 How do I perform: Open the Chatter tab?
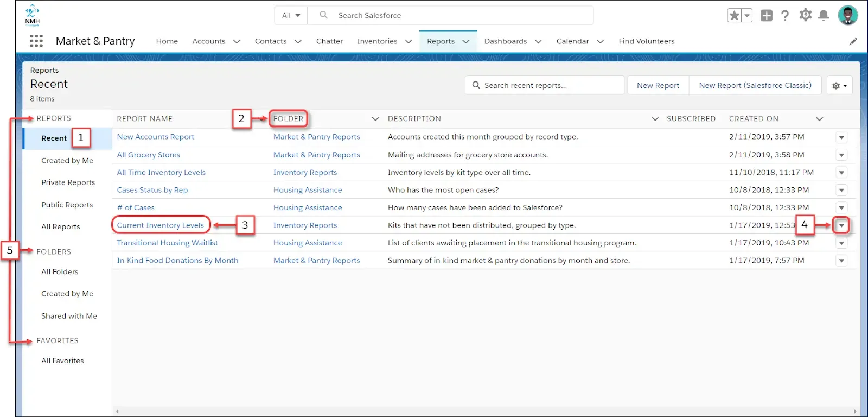(329, 41)
